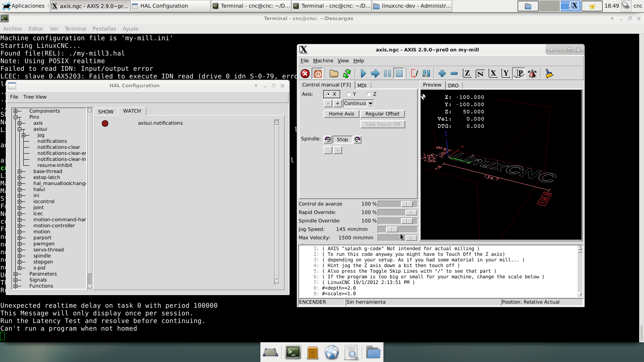Switch to the DRO tab
The height and width of the screenshot is (362, 644).
453,85
